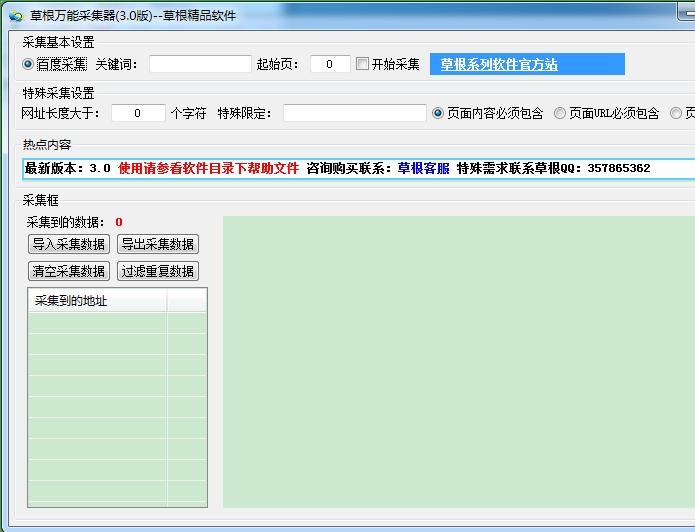This screenshot has height=532, width=695.
Task: Click the 过滤重复数据 button
Action: point(158,271)
